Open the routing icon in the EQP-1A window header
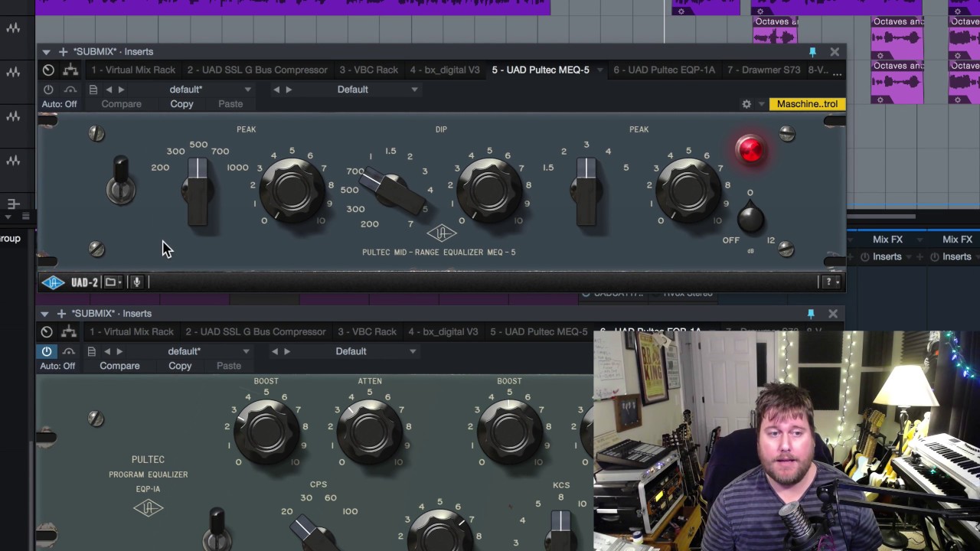Screen dimensions: 980x551 (x=70, y=331)
